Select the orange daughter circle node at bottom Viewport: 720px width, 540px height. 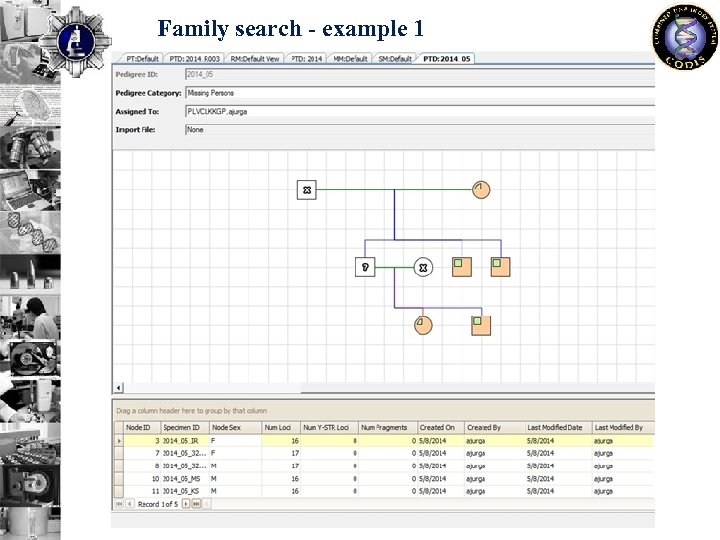coord(423,325)
